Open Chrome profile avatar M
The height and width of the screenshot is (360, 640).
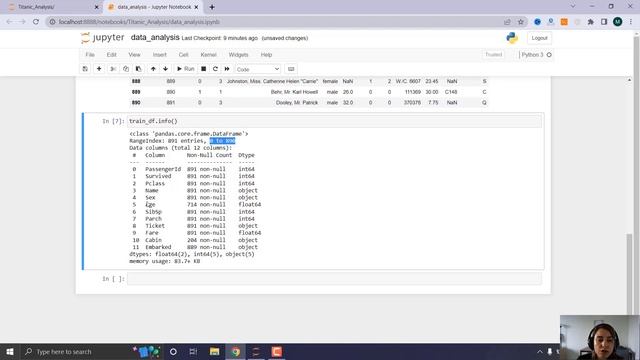pyautogui.click(x=618, y=22)
